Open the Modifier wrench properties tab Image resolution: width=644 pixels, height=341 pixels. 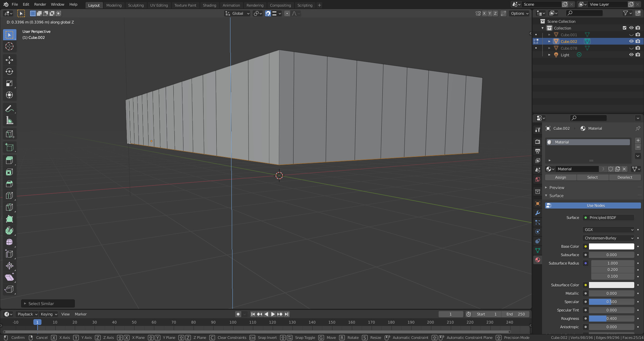point(538,213)
